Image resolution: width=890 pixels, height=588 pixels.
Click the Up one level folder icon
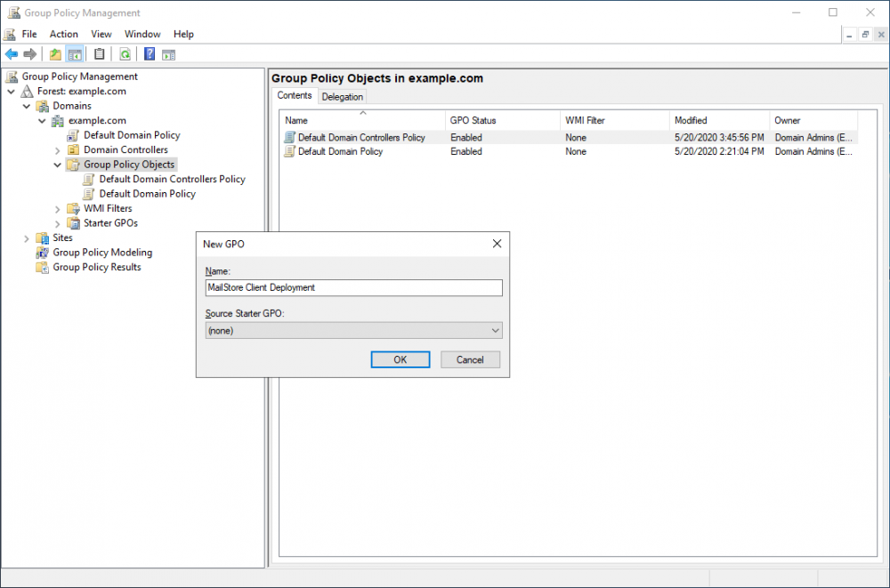coord(54,53)
